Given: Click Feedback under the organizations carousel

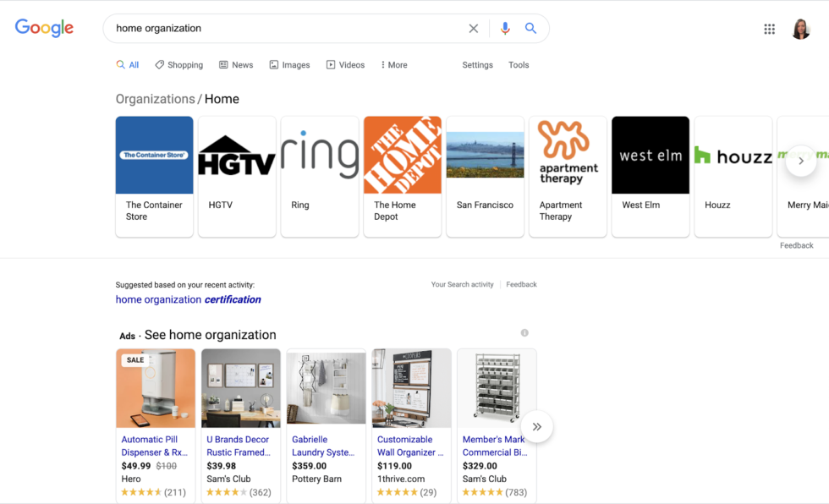Looking at the screenshot, I should click(x=796, y=246).
